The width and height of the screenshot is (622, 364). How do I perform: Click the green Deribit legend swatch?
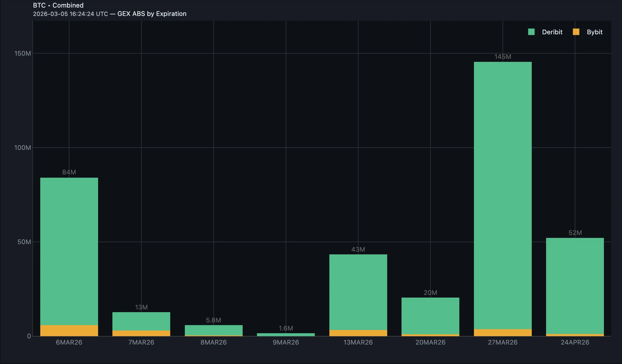point(531,32)
